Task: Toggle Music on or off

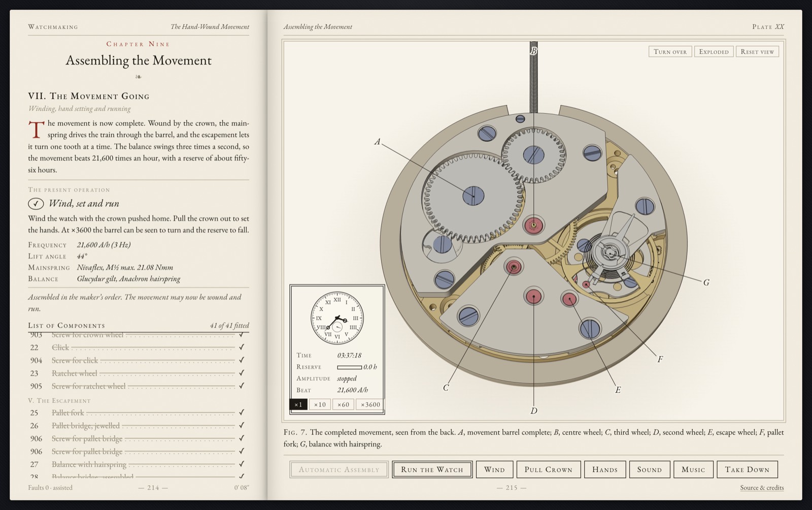Action: (x=693, y=469)
